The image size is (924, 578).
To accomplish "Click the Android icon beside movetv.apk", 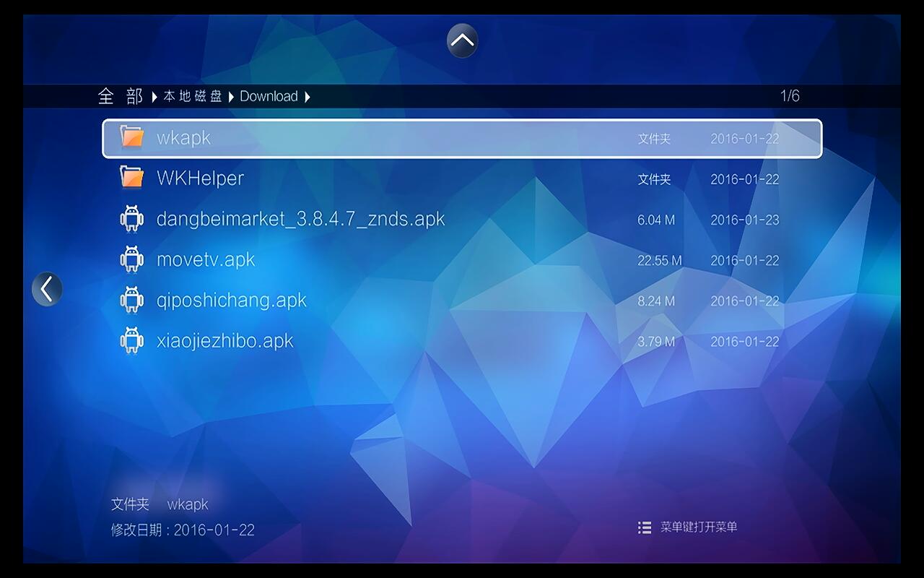I will pyautogui.click(x=131, y=259).
